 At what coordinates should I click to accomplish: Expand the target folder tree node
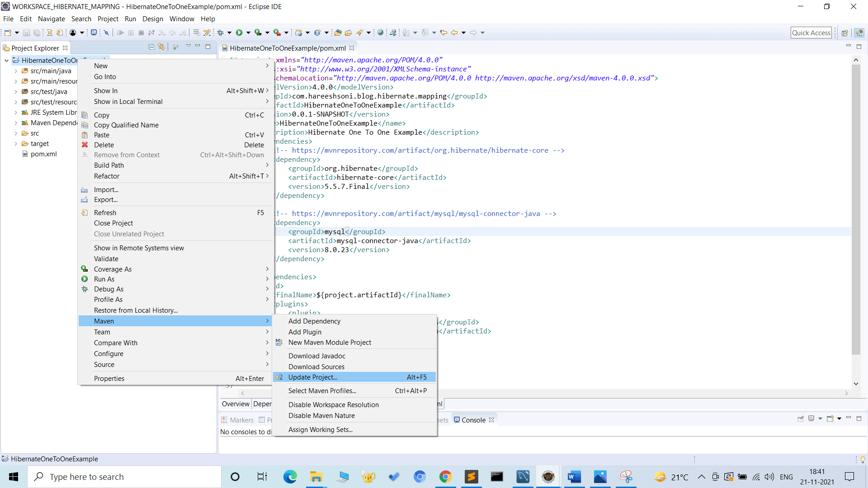pos(16,144)
